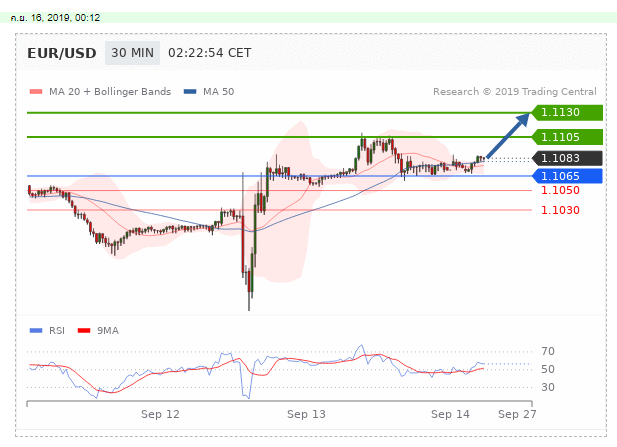Click the 'RSI' legend label
The height and width of the screenshot is (447, 617).
(57, 331)
